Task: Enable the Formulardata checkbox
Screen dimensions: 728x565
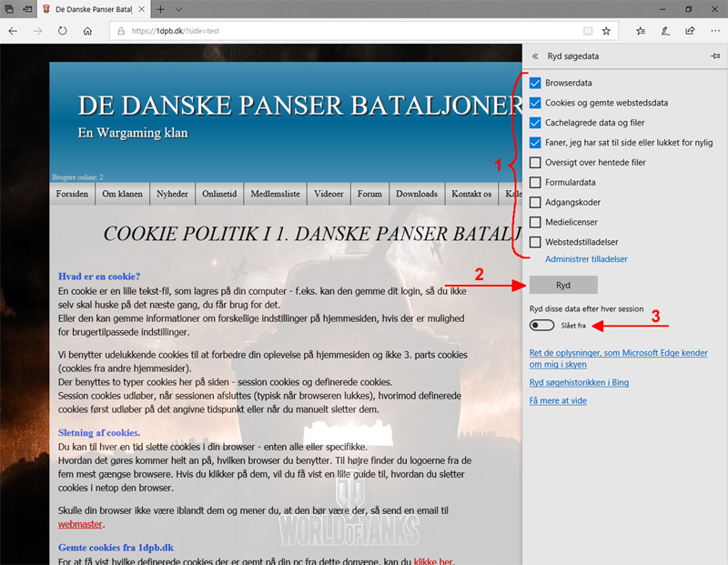Action: pos(536,183)
